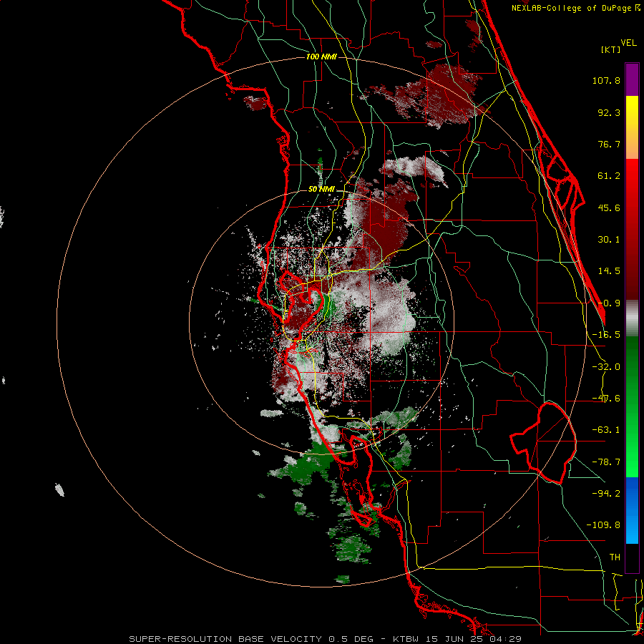This screenshot has width=644, height=644.
Task: Click the SUPER-RESOLUTION BASE VELOCITY caption text
Action: pyautogui.click(x=227, y=639)
